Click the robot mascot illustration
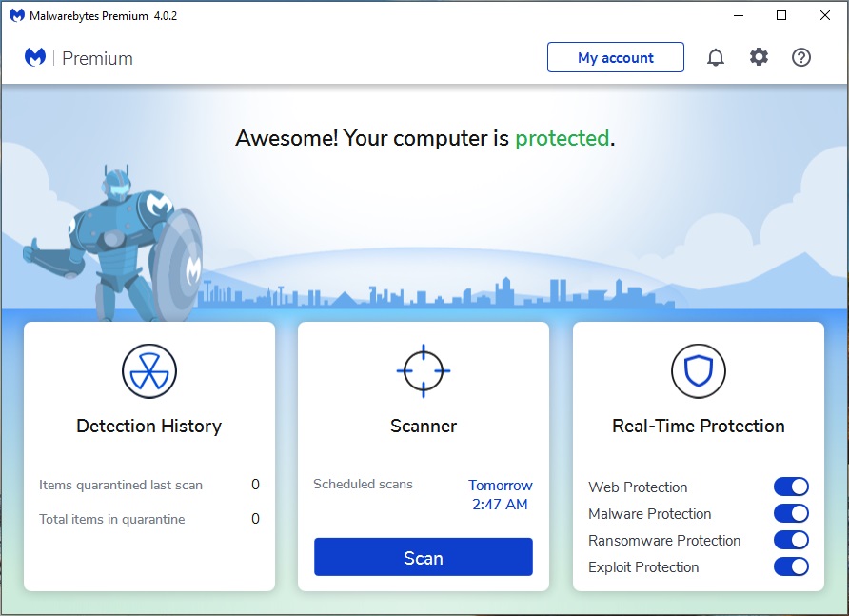The width and height of the screenshot is (849, 616). [x=112, y=244]
